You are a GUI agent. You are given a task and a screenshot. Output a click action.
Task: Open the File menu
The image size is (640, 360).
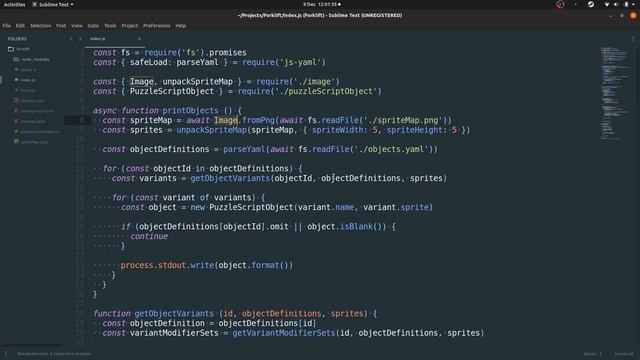[7, 26]
